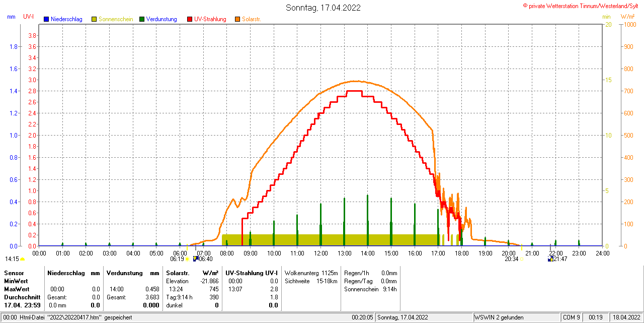The height and width of the screenshot is (323, 644).
Task: Click the sun icon next to 14:15
Action: pos(22,259)
